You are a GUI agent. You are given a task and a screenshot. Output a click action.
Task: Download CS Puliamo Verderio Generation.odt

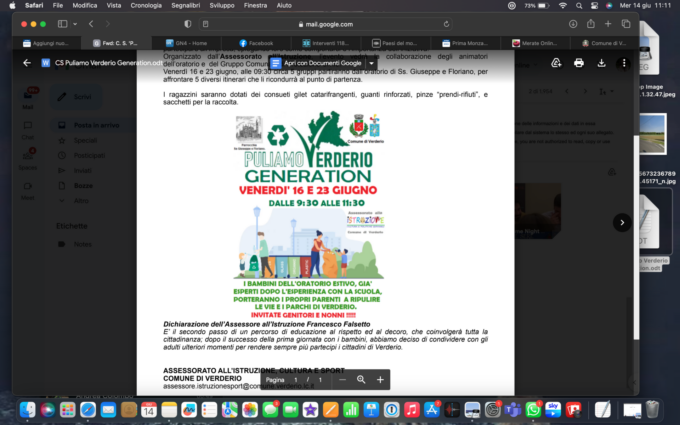[601, 63]
